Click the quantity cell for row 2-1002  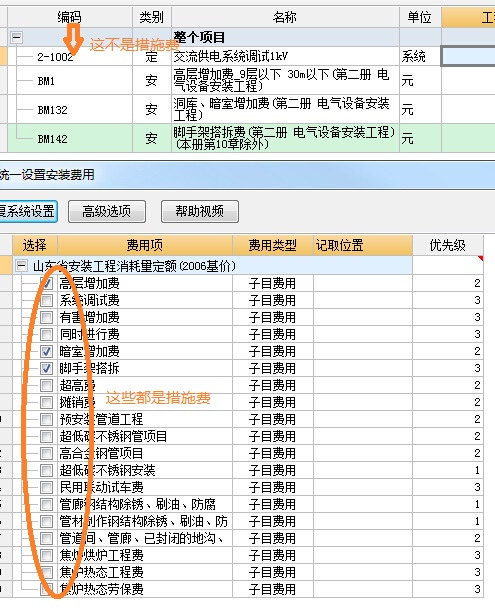point(468,56)
